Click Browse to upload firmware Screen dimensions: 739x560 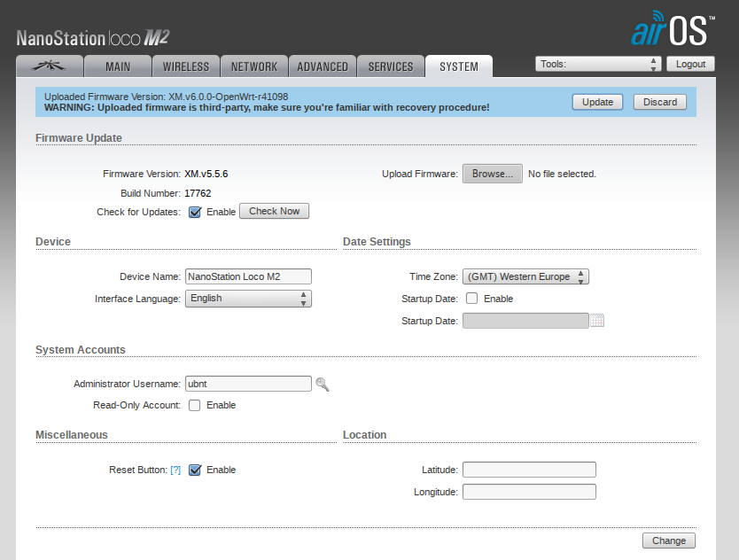(492, 174)
